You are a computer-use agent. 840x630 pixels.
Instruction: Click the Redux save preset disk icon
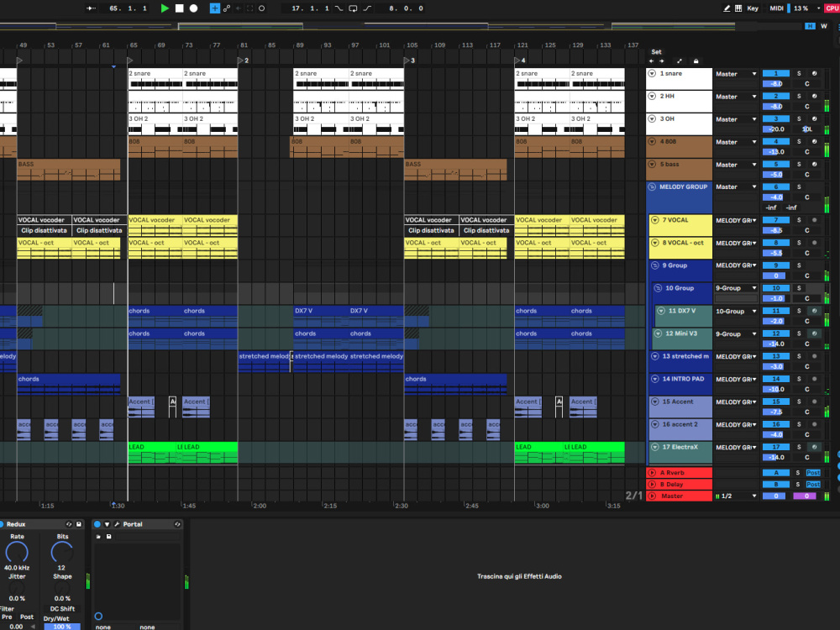click(79, 524)
